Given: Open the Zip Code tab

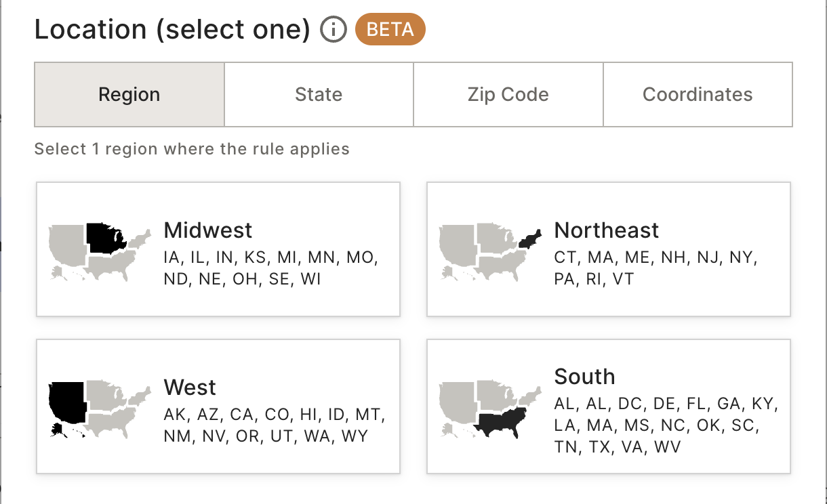Looking at the screenshot, I should coord(508,95).
